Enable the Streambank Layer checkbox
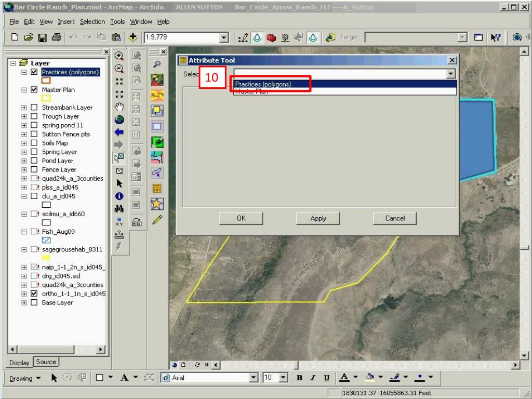The width and height of the screenshot is (532, 399). [34, 107]
